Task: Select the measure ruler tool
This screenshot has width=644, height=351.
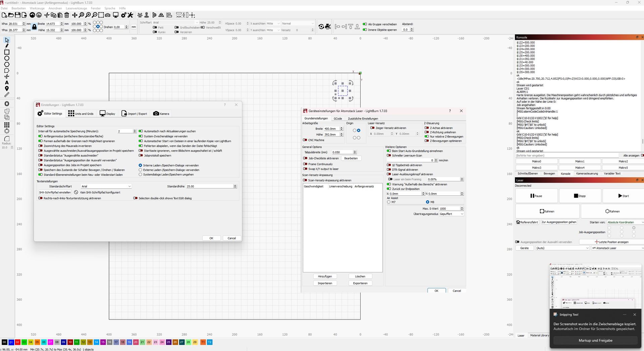Action: click(7, 95)
